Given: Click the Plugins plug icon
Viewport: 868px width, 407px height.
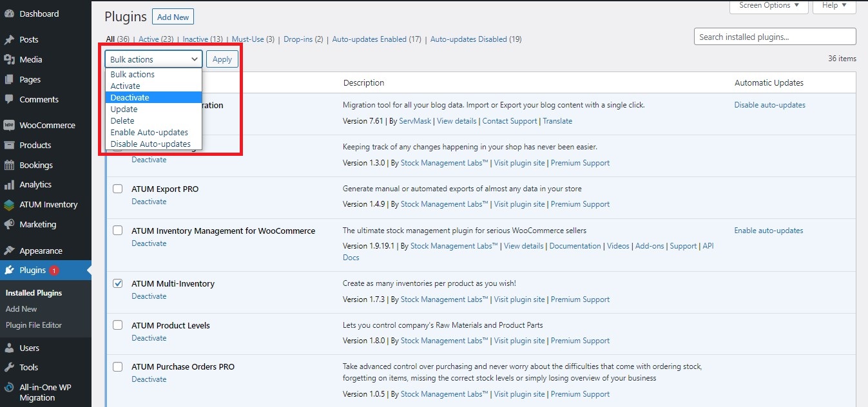Looking at the screenshot, I should click(x=9, y=270).
